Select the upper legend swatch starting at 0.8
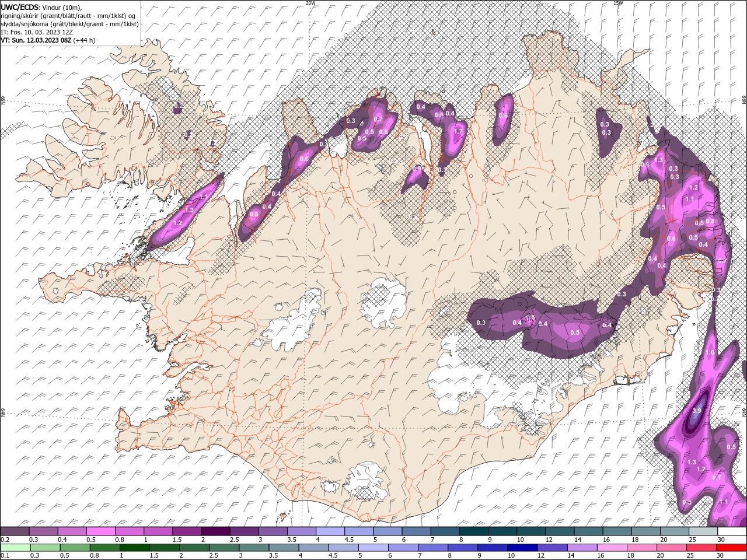 pyautogui.click(x=129, y=531)
